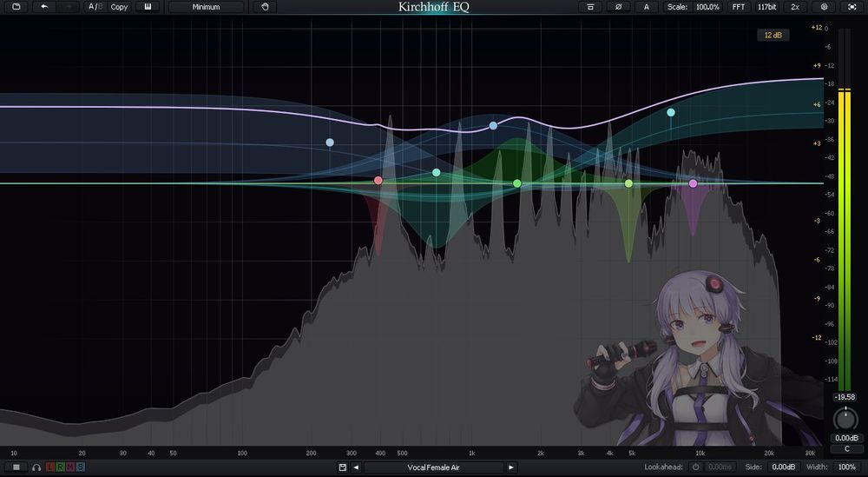Viewport: 868px width, 477px height.
Task: Click the undo arrow button
Action: (x=44, y=7)
